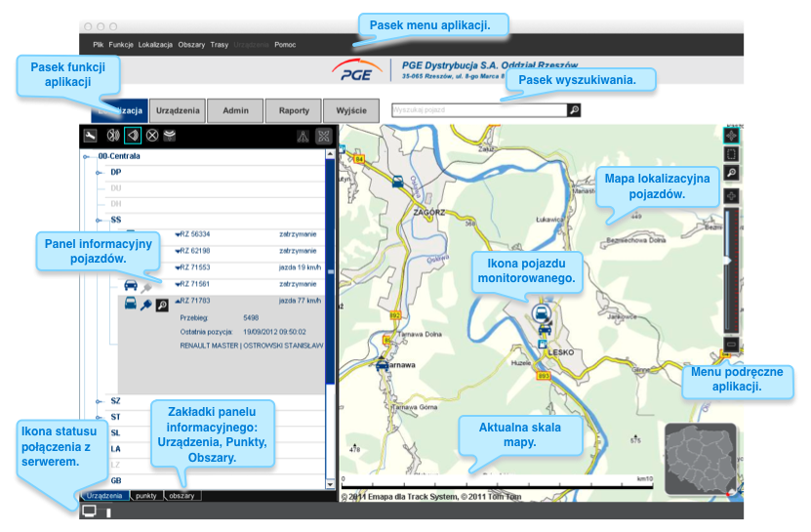This screenshot has height=532, width=811.
Task: Click the PGE logo in header
Action: (358, 71)
